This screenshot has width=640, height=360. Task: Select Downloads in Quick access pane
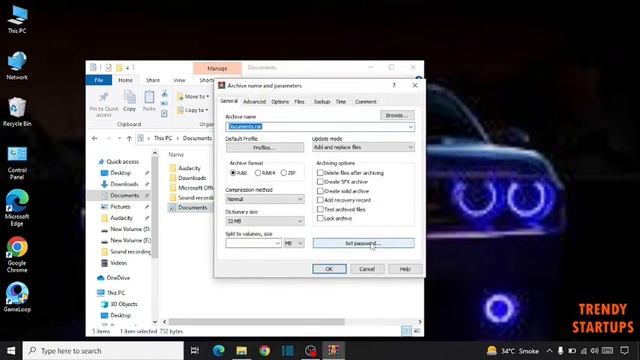pos(124,184)
